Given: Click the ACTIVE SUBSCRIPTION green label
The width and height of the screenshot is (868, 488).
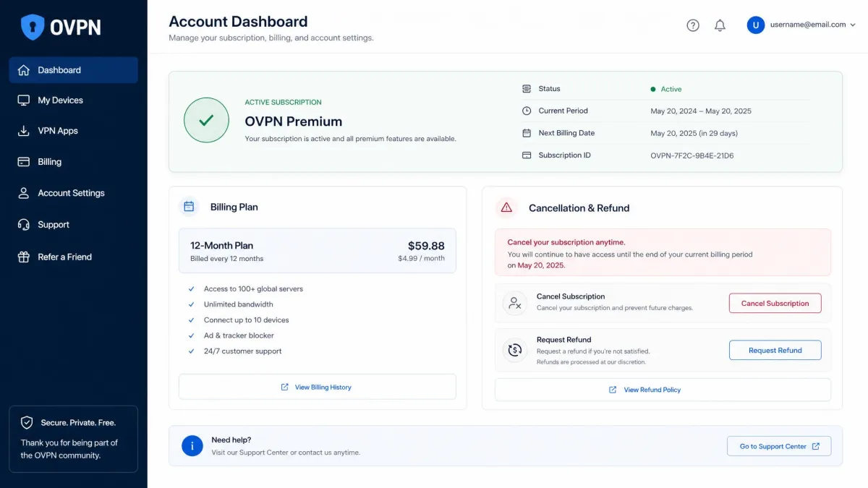Looking at the screenshot, I should click(283, 102).
